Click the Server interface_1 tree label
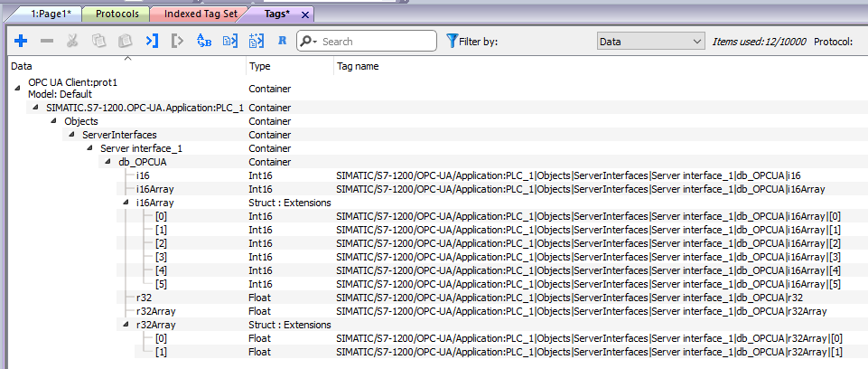 tap(141, 148)
